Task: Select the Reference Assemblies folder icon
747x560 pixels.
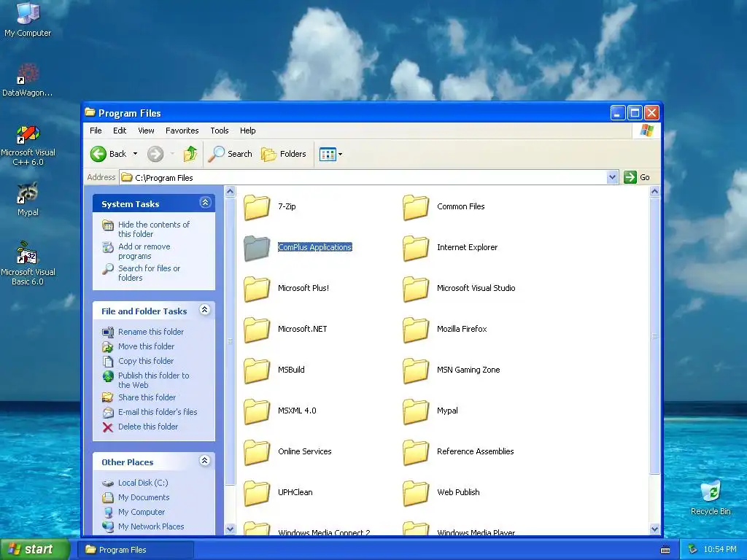Action: [x=416, y=452]
